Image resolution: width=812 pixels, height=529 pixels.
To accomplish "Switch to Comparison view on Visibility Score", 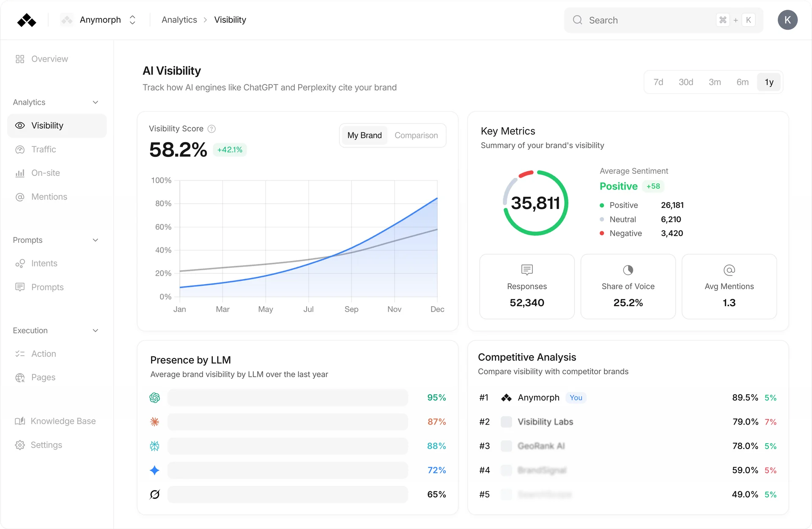I will 416,135.
